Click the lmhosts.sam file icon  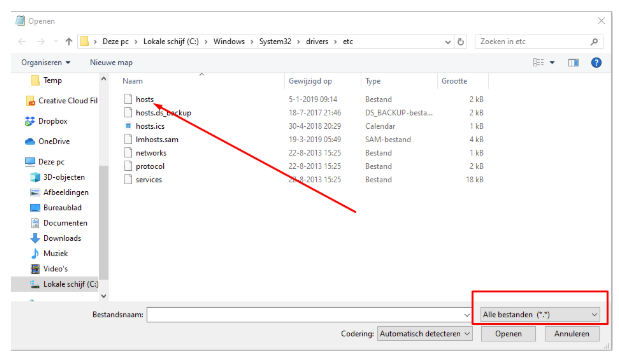point(128,139)
